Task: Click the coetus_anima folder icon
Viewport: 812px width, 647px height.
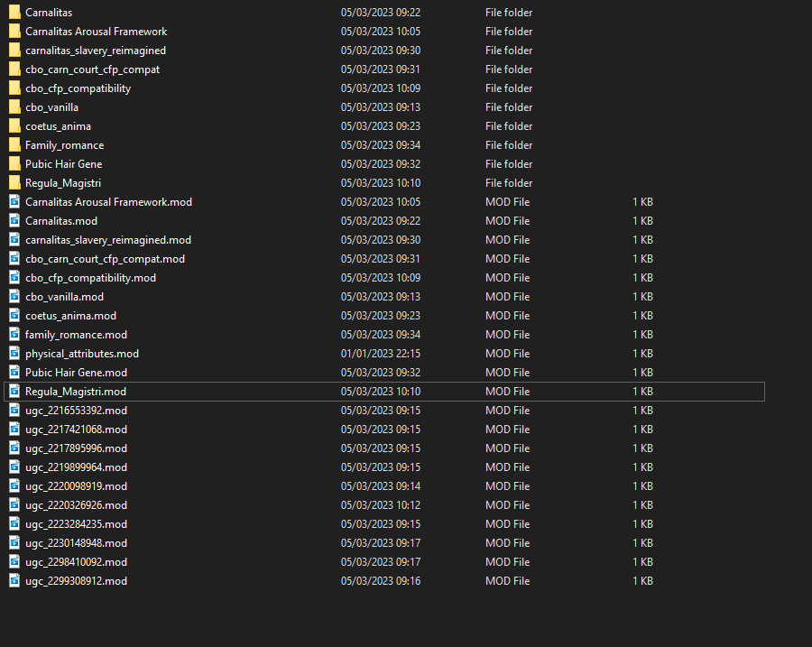Action: 14,125
